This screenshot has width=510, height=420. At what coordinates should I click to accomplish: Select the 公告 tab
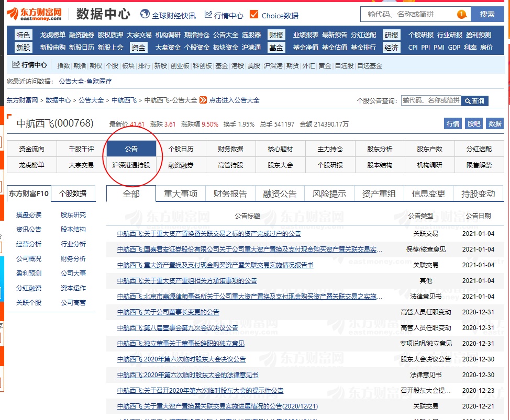[x=131, y=149]
